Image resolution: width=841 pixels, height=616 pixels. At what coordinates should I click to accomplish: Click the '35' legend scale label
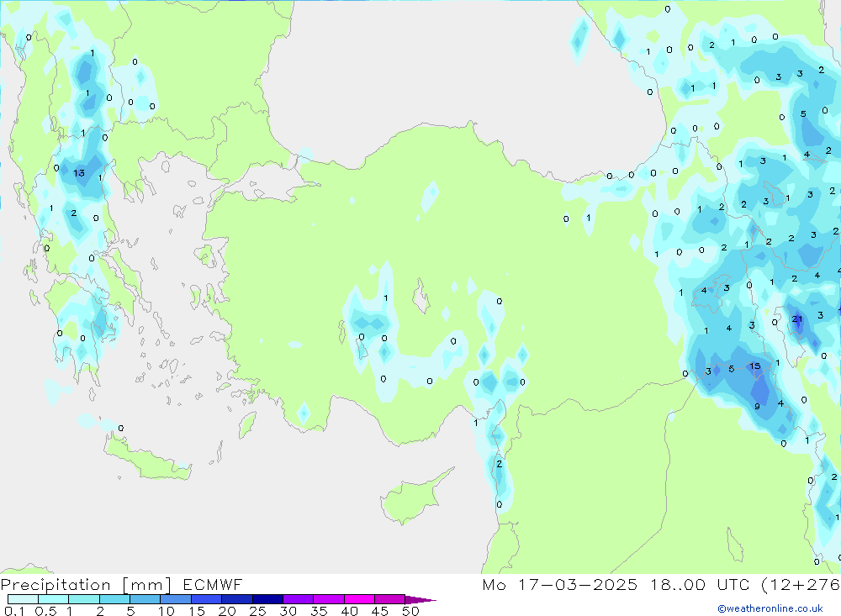[x=319, y=611]
